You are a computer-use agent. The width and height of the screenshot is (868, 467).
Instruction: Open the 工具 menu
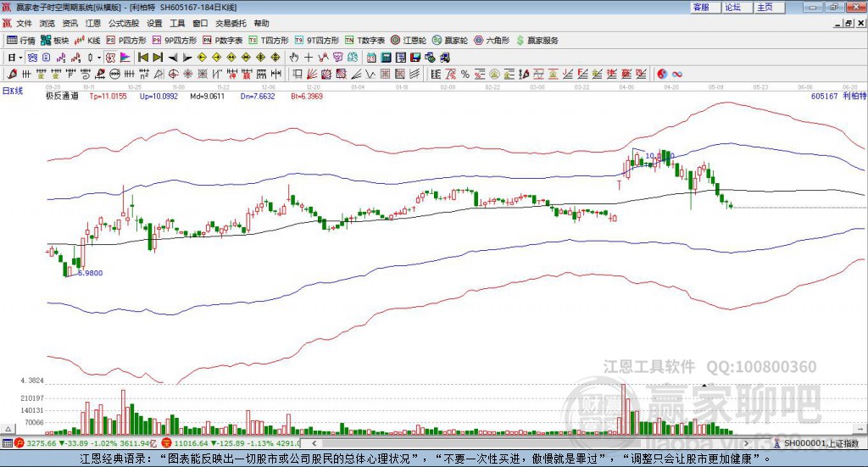click(x=177, y=23)
